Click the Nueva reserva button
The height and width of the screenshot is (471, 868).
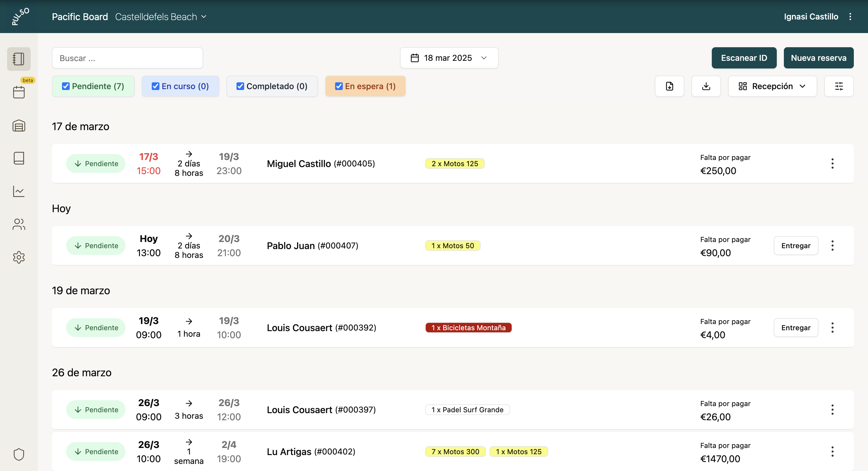(818, 58)
